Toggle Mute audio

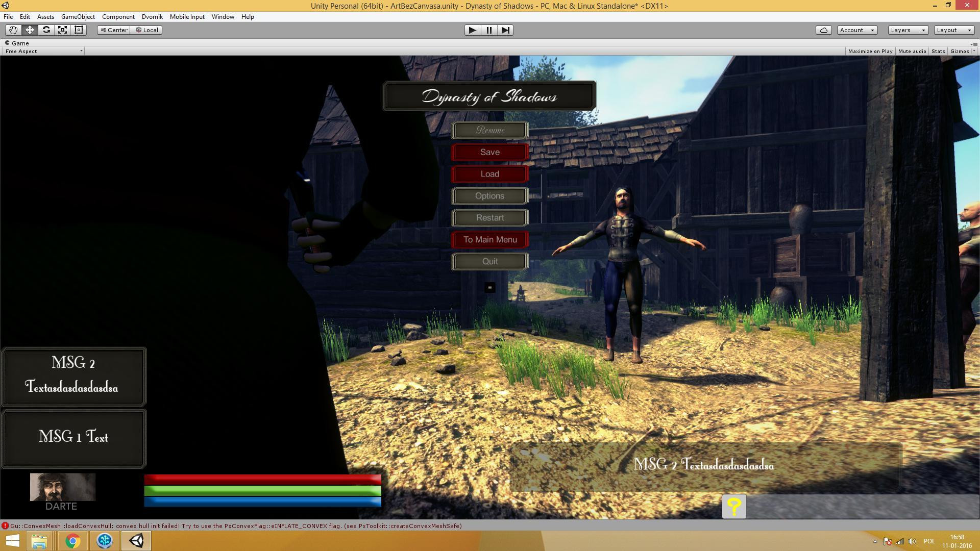tap(912, 51)
